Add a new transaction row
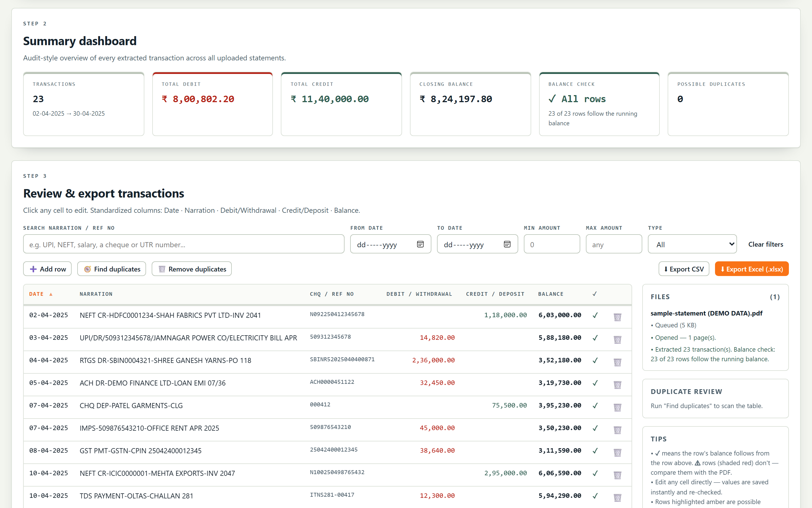Viewport: 812px width, 508px height. 47,269
